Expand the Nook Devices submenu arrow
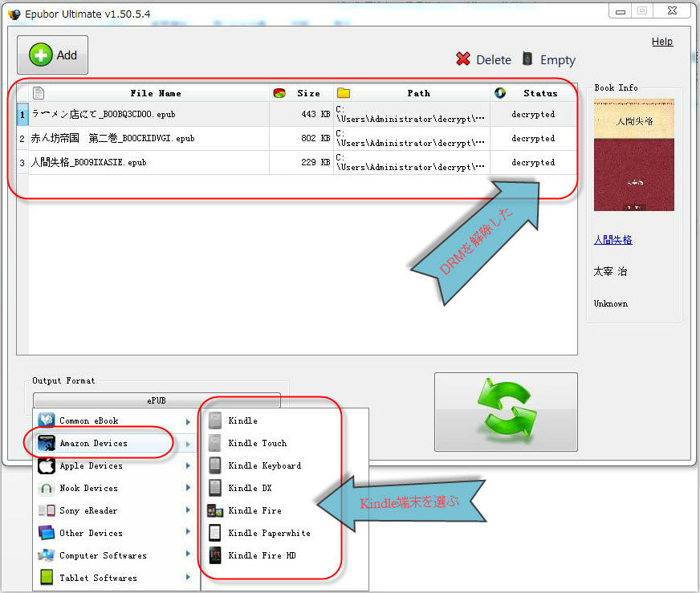Screen dimensions: 700x593 (188, 488)
